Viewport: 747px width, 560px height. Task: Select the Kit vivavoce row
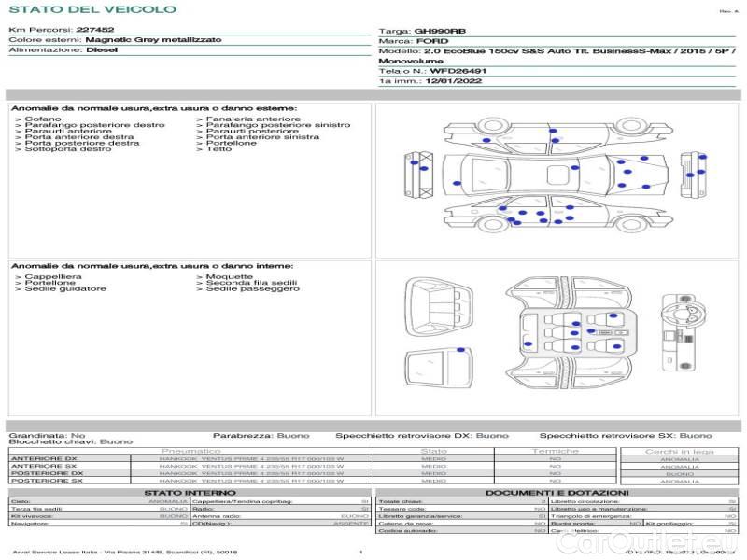click(99, 516)
